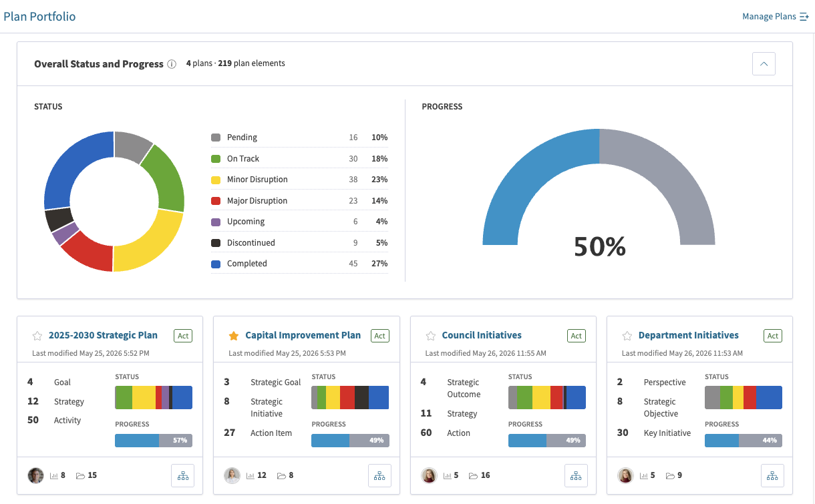Click owner avatar on 2025-2030 Strategic Plan card
The height and width of the screenshot is (504, 815).
(35, 475)
